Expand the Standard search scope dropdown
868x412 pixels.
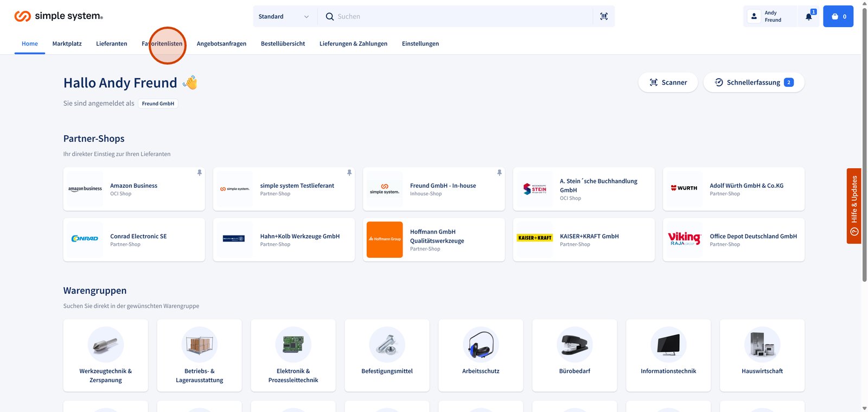pos(284,16)
